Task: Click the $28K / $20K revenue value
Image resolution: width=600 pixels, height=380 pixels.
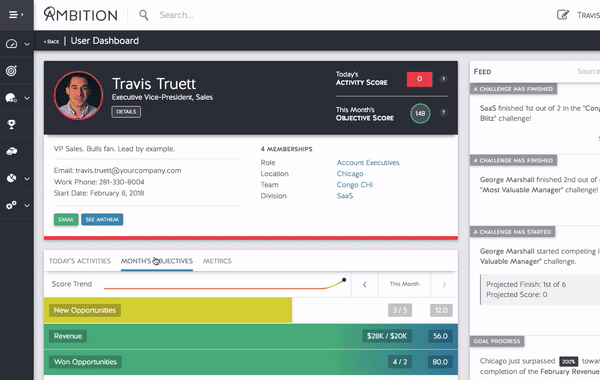Action: (x=387, y=336)
